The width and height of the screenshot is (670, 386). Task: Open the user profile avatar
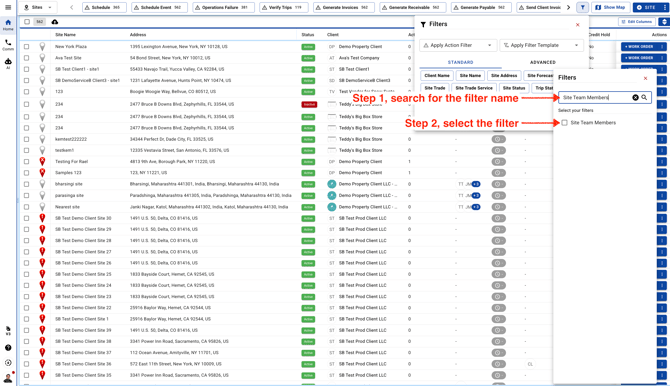click(8, 378)
